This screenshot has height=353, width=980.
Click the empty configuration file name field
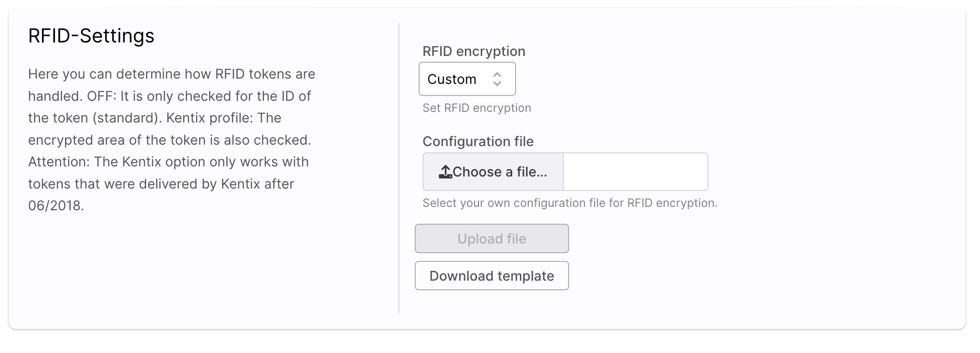(x=636, y=171)
